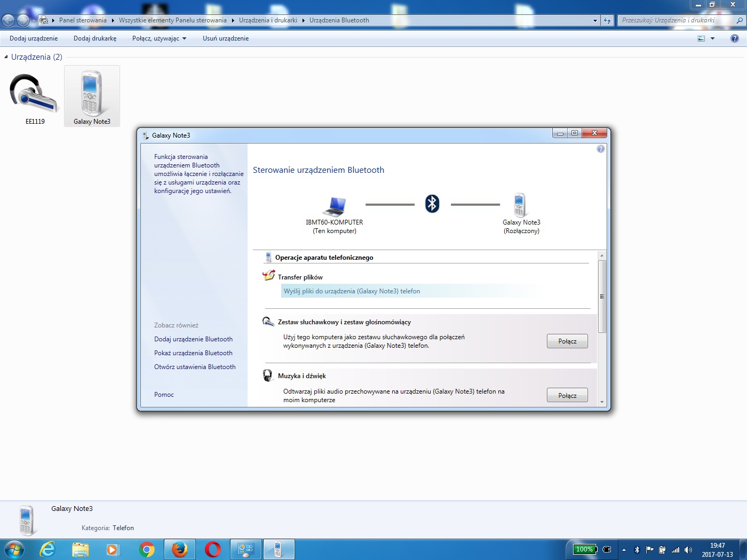
Task: Click the refresh button next to address bar
Action: click(x=607, y=20)
